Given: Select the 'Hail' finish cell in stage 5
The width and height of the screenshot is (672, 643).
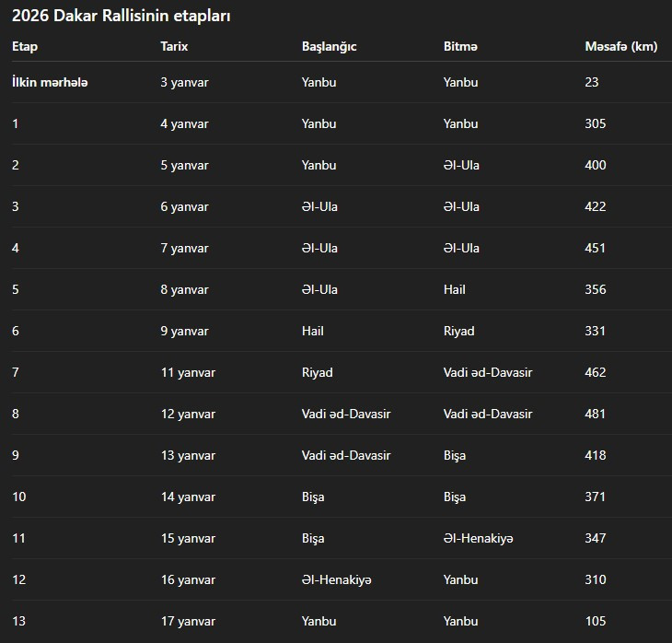Looking at the screenshot, I should (x=454, y=289).
